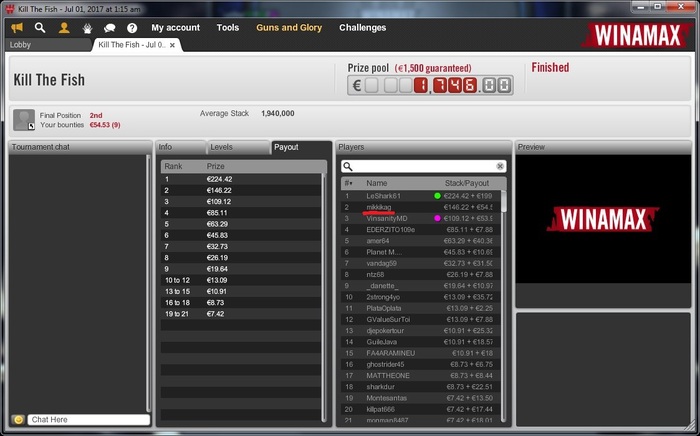This screenshot has width=700, height=436.
Task: Click inside the players search field
Action: pyautogui.click(x=423, y=166)
